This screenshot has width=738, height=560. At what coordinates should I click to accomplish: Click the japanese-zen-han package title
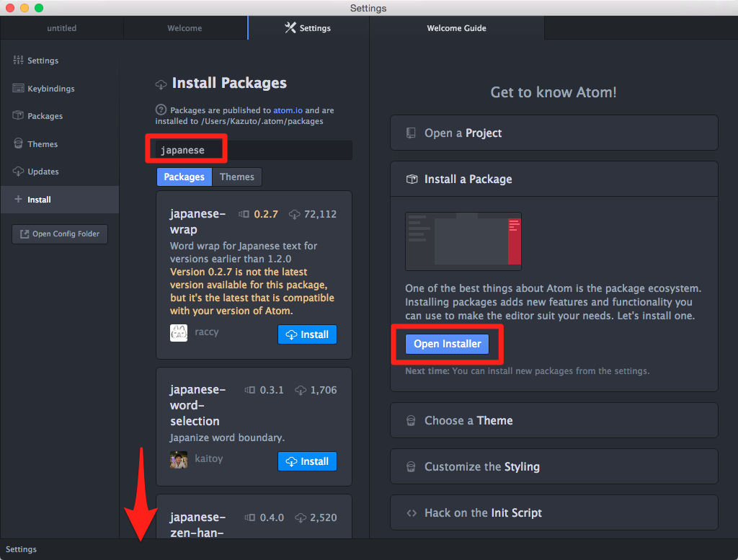[197, 525]
